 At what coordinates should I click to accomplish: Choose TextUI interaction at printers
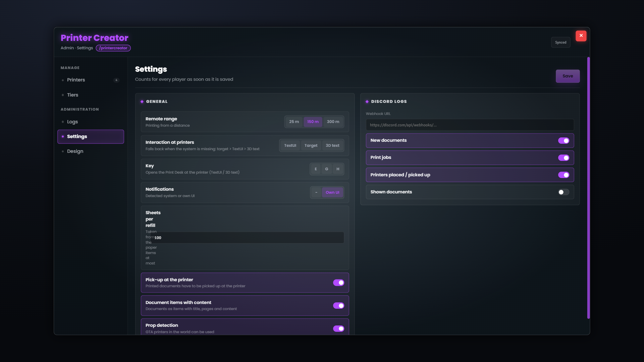coord(290,145)
